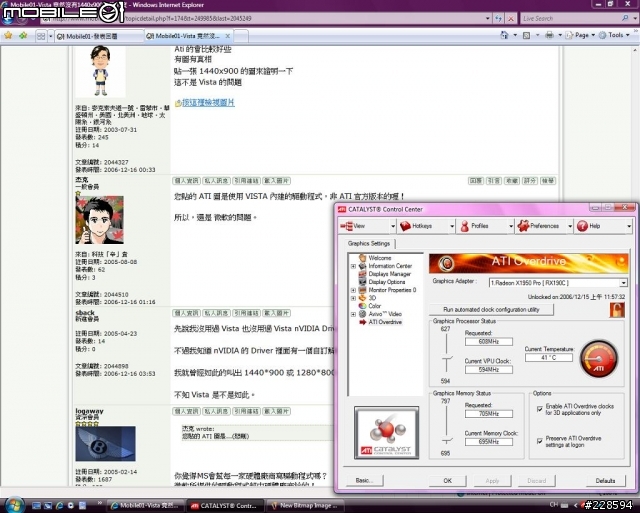Click the Requested VPU clock field 608MHz
Screen dimensions: 640x513
[489, 342]
